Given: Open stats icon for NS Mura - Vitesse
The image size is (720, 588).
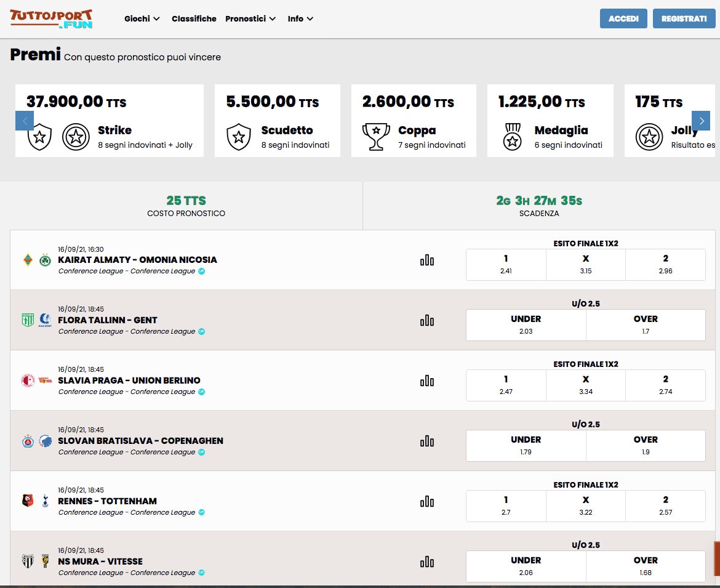Looking at the screenshot, I should (x=426, y=562).
